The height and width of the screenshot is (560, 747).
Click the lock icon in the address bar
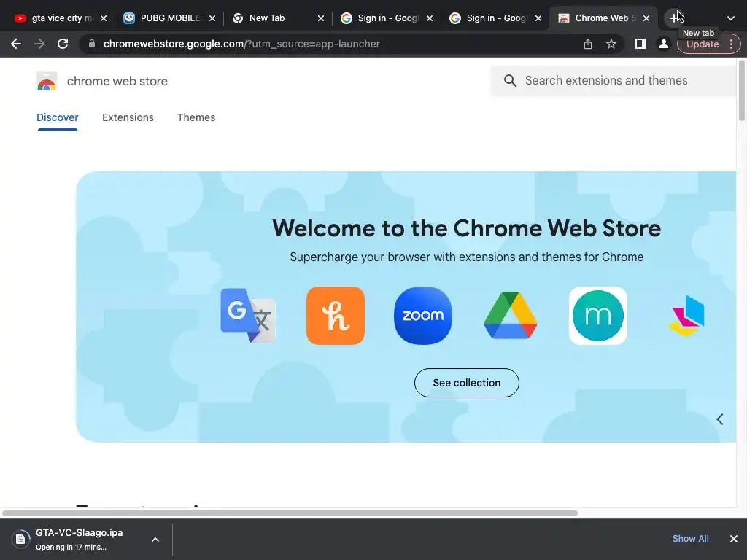(x=92, y=44)
